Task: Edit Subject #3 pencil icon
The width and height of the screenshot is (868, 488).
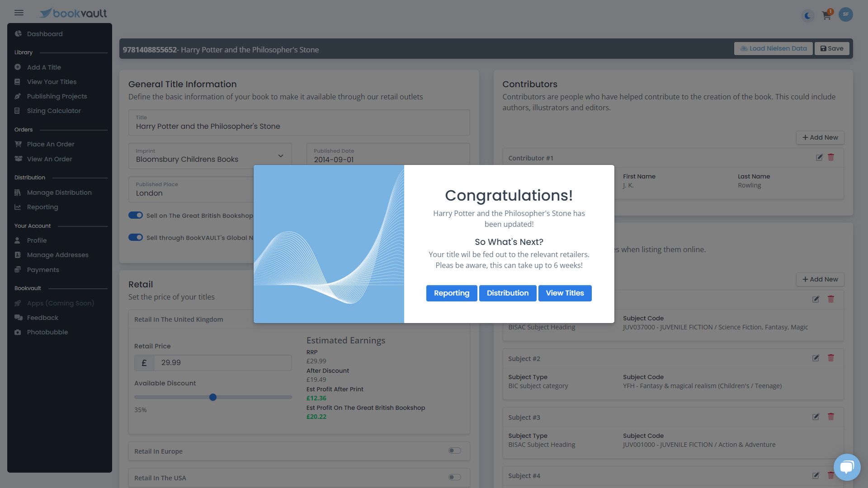Action: point(816,417)
